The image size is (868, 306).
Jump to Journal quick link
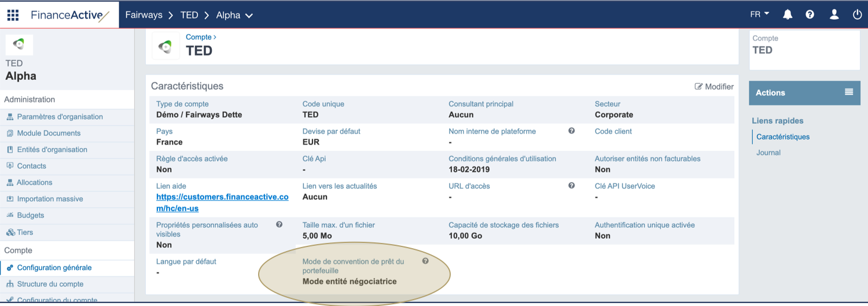coord(768,153)
